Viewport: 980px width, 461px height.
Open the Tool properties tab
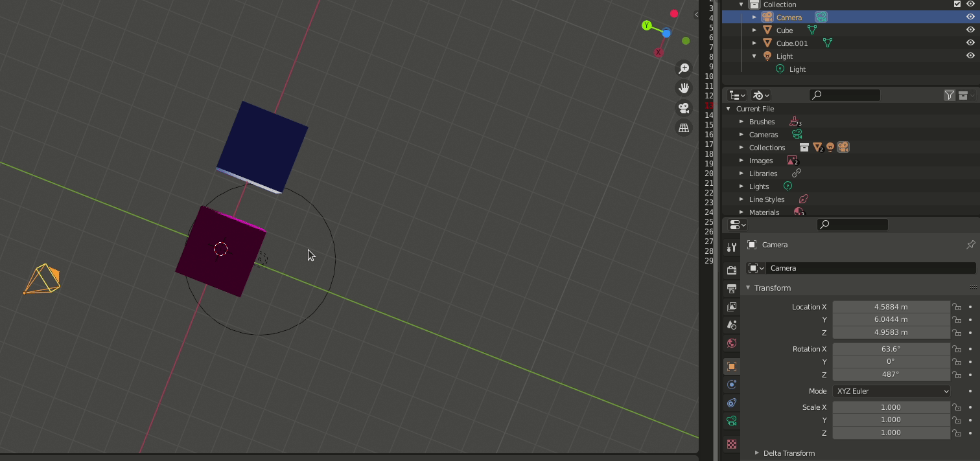point(732,247)
